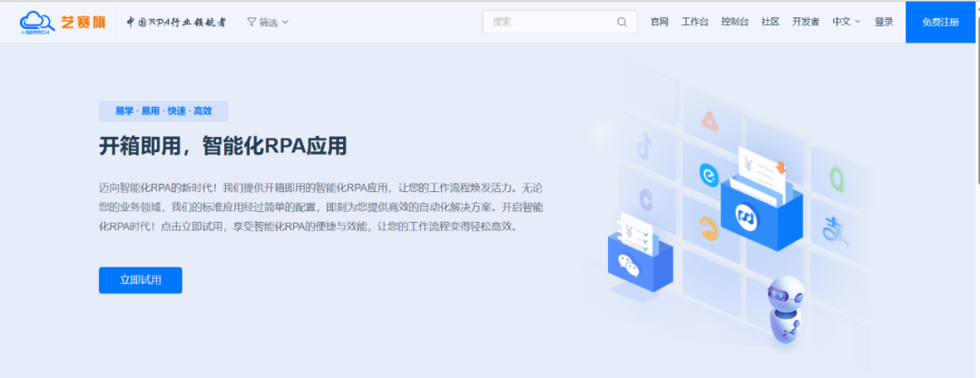Go to 工作台 in the top navigation
980x378 pixels.
point(694,22)
